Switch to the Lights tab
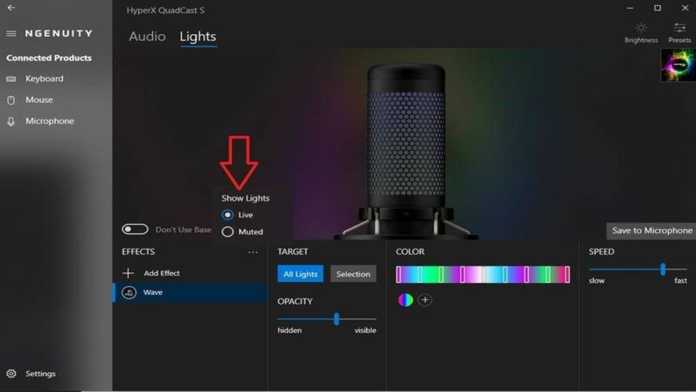This screenshot has height=392, width=696. [x=198, y=36]
